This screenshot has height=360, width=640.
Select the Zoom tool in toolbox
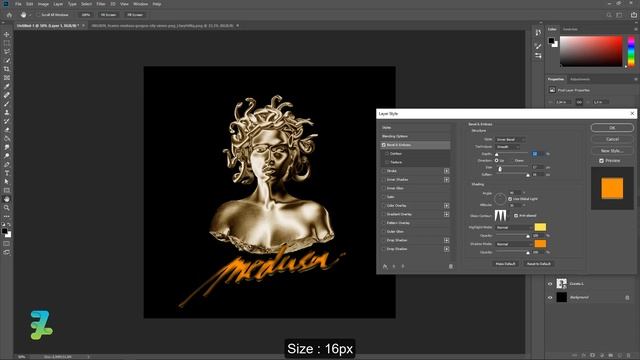pos(7,208)
